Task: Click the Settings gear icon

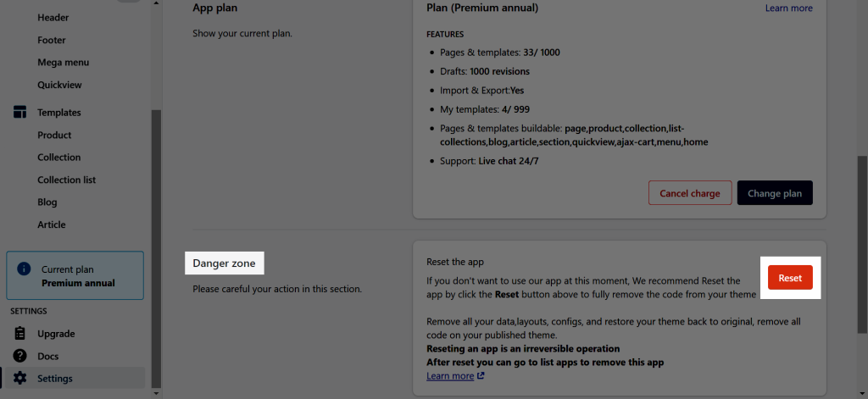Action: pyautogui.click(x=20, y=379)
